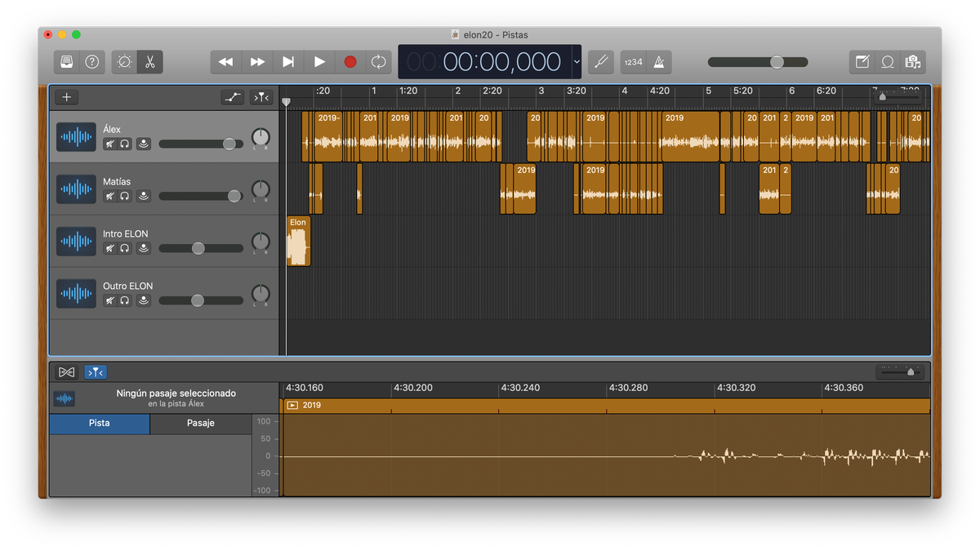This screenshot has height=551, width=980.
Task: Click the playhead marker in tracks ruler
Action: click(x=286, y=102)
